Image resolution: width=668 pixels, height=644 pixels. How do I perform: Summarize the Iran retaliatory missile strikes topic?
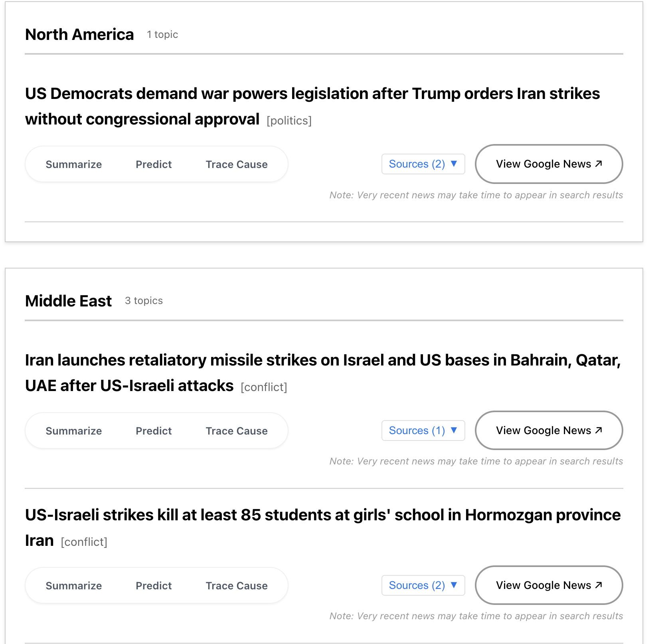73,431
